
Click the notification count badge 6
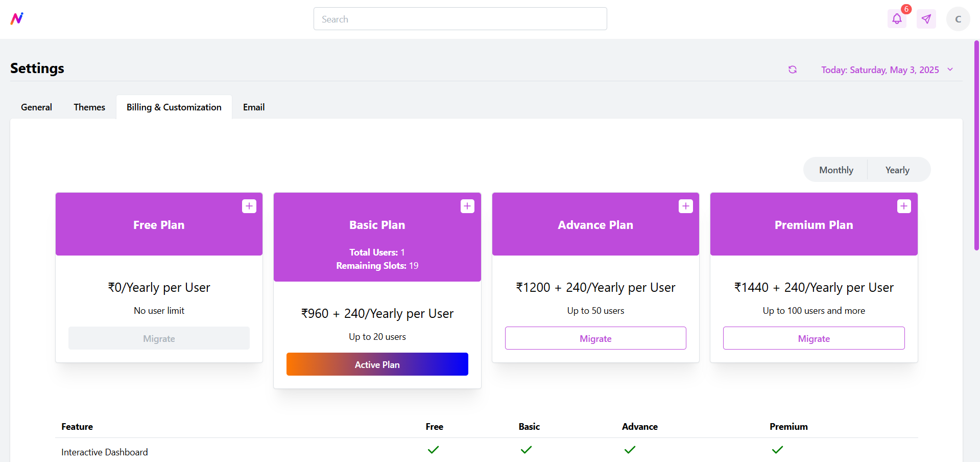[906, 9]
